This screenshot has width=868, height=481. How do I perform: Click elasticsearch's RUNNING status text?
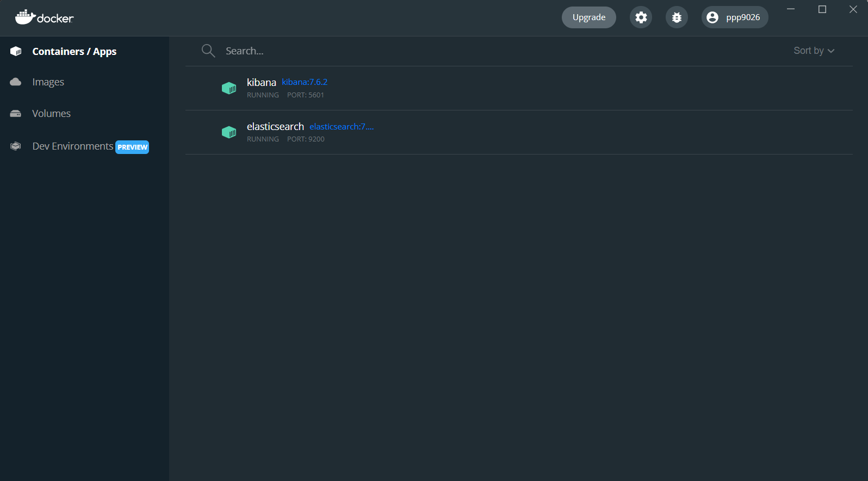[263, 139]
